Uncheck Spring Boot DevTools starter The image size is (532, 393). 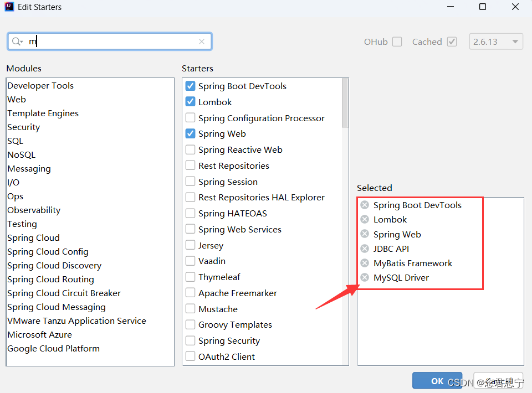pos(190,86)
